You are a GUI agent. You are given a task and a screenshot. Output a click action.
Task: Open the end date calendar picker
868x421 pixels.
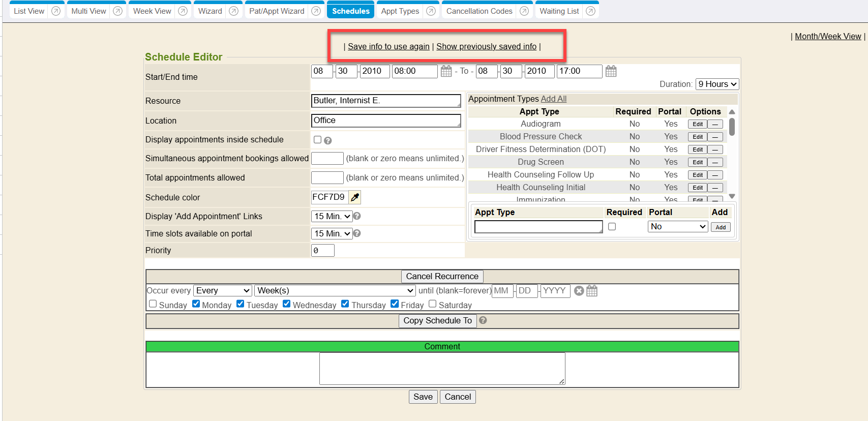[x=611, y=71]
